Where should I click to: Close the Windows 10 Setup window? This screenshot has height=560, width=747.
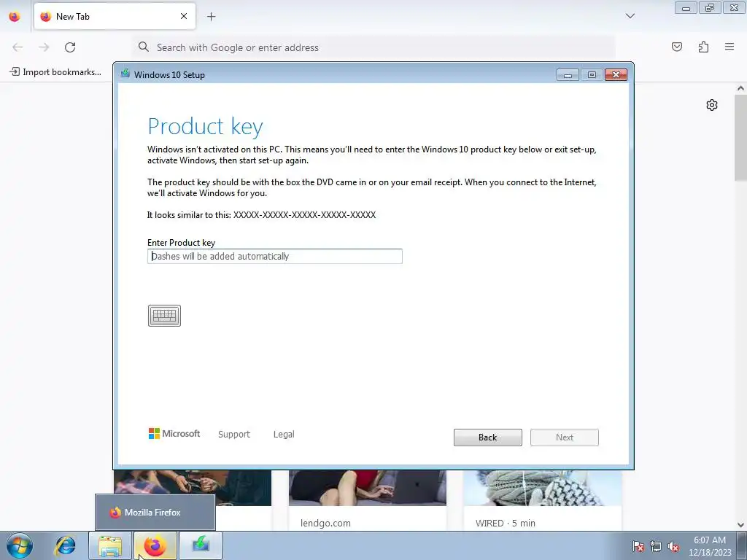(x=616, y=75)
